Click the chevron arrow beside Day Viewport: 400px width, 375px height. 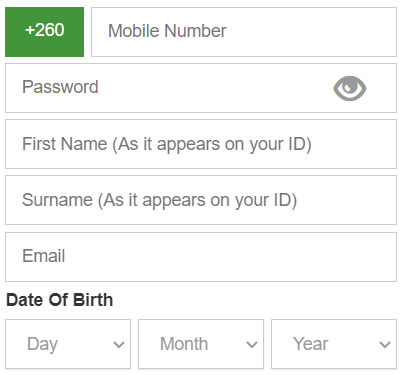tap(119, 344)
